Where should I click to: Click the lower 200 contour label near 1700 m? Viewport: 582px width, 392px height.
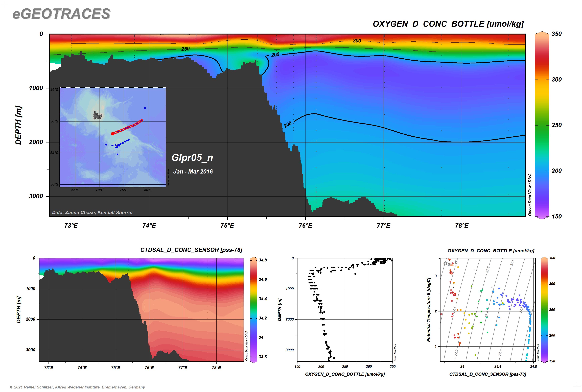pos(288,125)
